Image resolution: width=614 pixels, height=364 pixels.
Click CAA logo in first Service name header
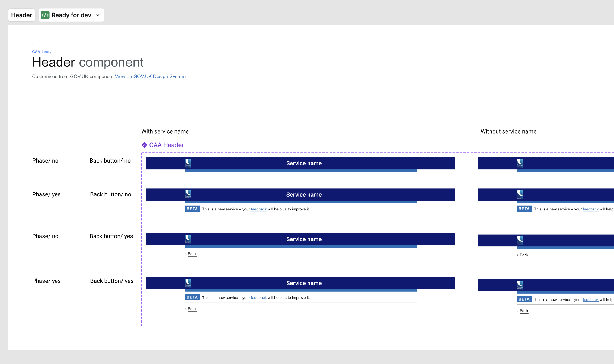click(x=188, y=163)
